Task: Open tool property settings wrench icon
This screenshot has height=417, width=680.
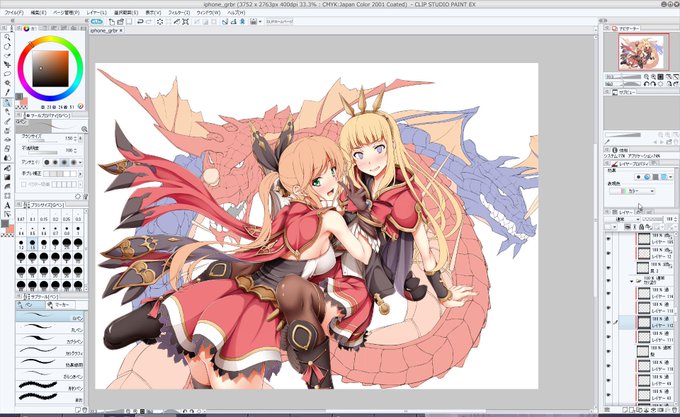Action: point(85,196)
